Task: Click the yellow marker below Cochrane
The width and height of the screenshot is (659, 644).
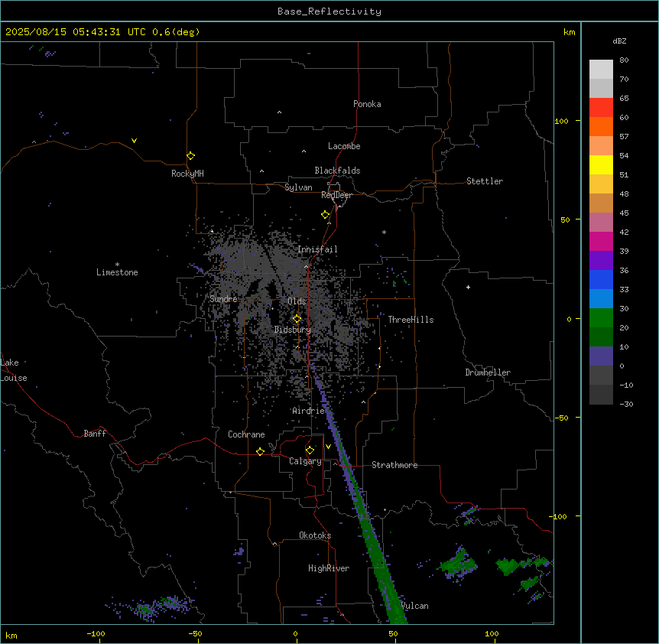Action: tap(260, 451)
